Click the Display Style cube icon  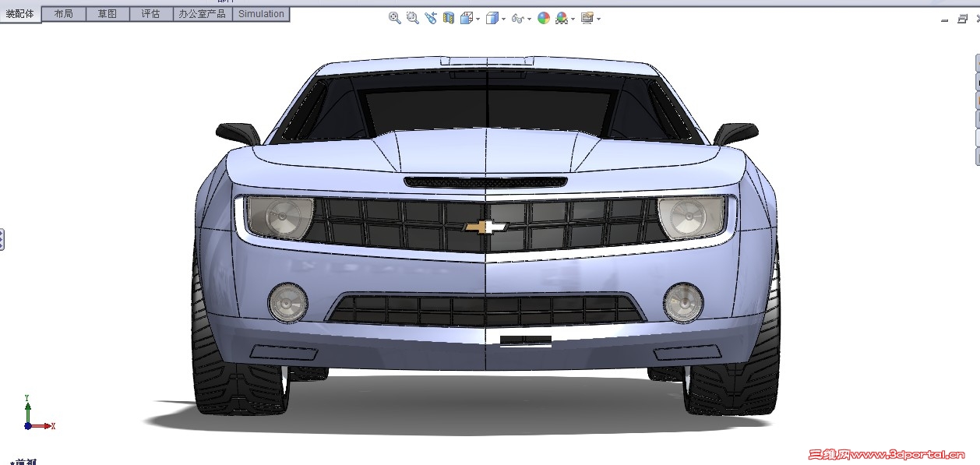coord(492,18)
